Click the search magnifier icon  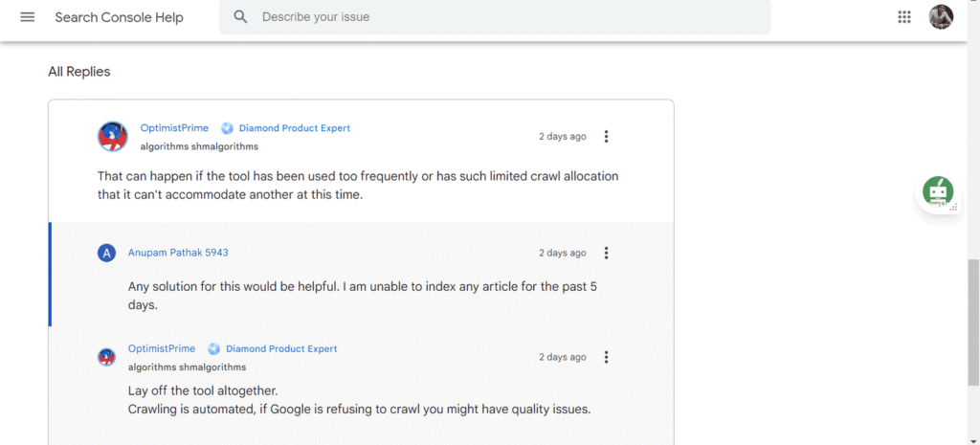pyautogui.click(x=241, y=17)
